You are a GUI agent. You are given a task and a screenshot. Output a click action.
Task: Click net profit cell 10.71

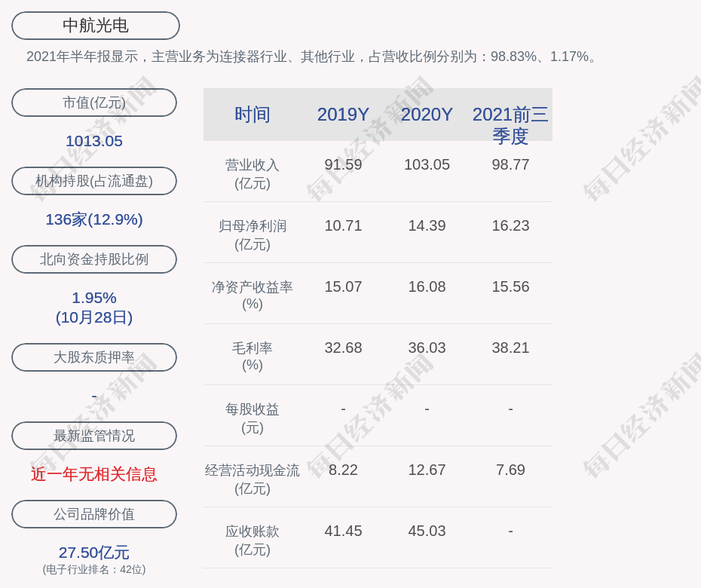[x=344, y=226]
